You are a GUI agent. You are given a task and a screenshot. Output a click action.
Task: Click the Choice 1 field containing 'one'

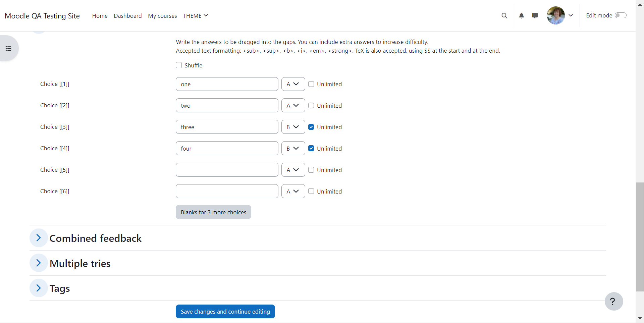(x=227, y=84)
